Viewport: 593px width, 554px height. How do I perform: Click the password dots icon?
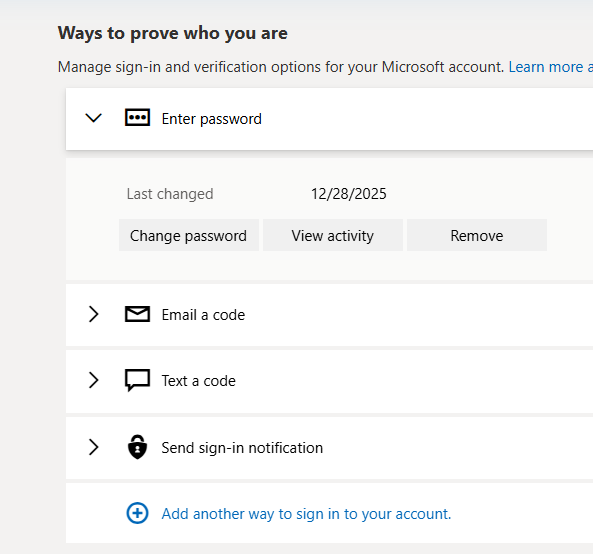[137, 118]
